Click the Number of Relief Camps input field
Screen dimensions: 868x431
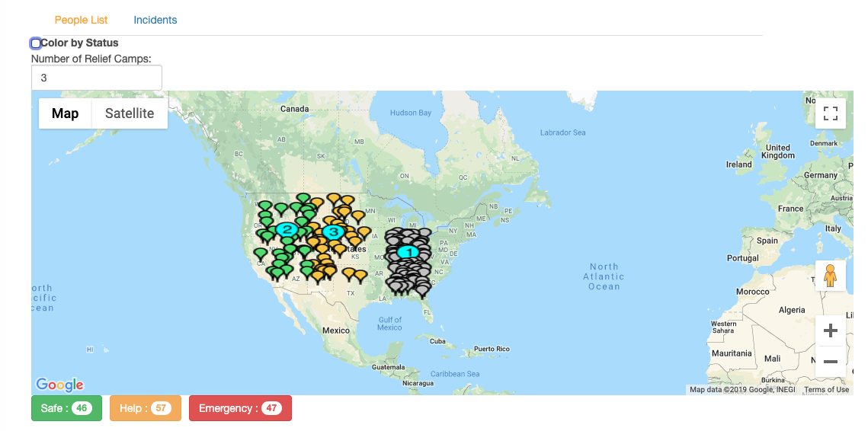click(x=97, y=78)
